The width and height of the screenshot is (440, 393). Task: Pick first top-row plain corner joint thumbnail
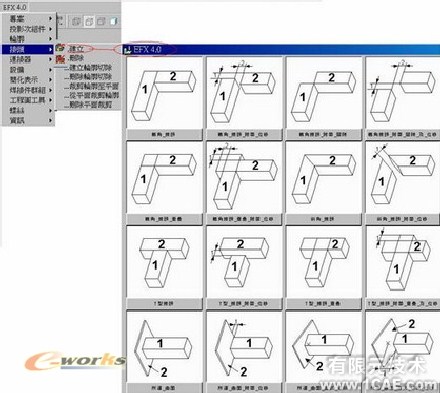point(164,93)
